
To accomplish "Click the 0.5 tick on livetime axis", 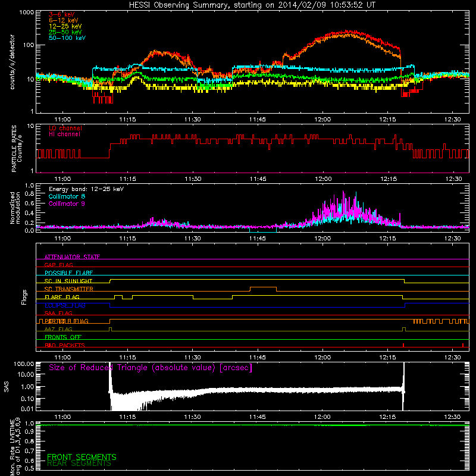I will 29,468.
